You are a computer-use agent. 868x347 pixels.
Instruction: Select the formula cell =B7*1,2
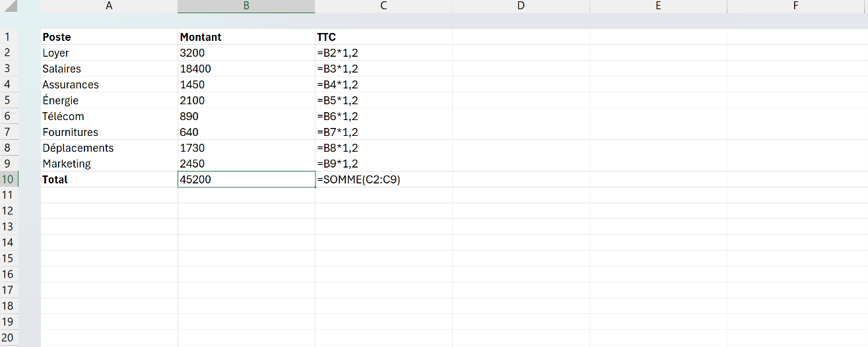[384, 132]
